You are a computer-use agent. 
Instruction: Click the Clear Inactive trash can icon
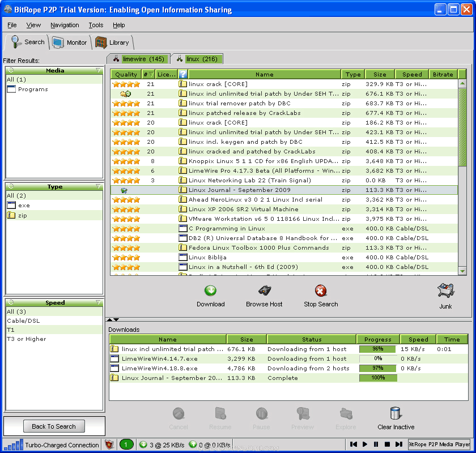tap(396, 413)
